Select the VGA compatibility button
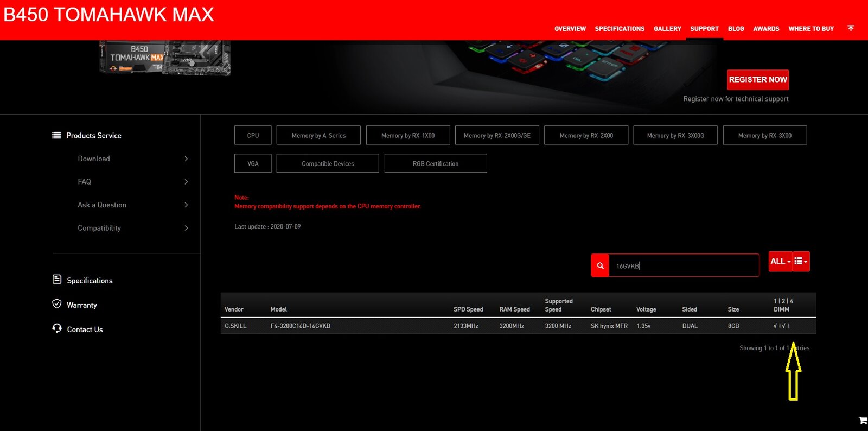868x431 pixels. tap(253, 163)
